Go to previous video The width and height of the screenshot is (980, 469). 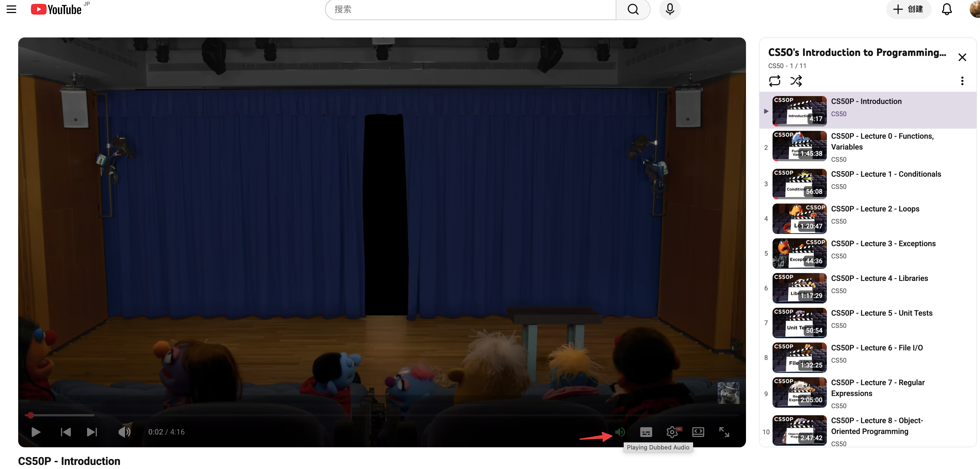coord(65,432)
